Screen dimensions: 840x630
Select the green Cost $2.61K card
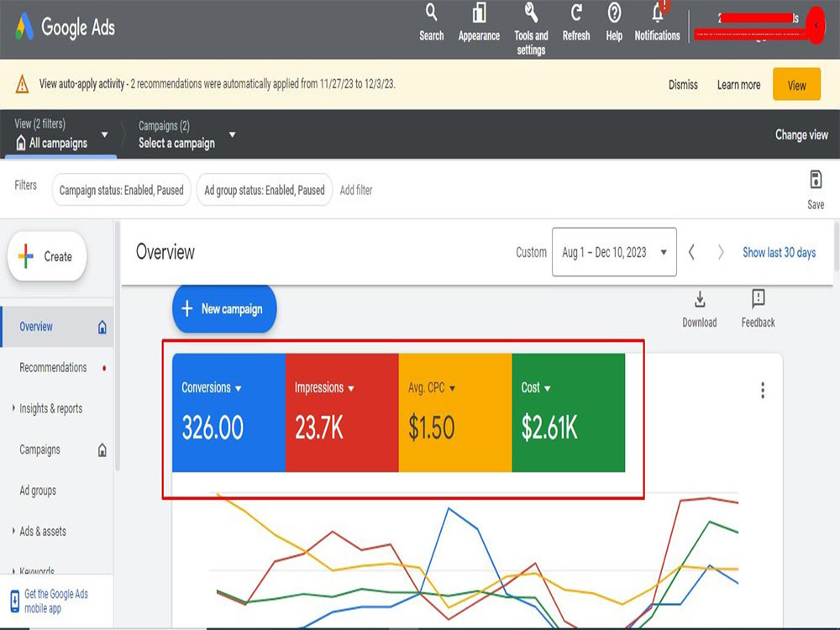[x=569, y=412]
